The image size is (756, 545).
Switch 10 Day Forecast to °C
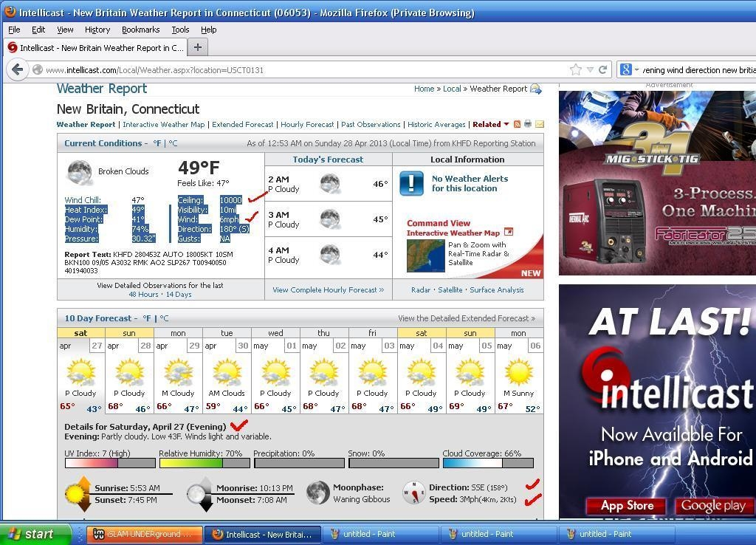164,318
